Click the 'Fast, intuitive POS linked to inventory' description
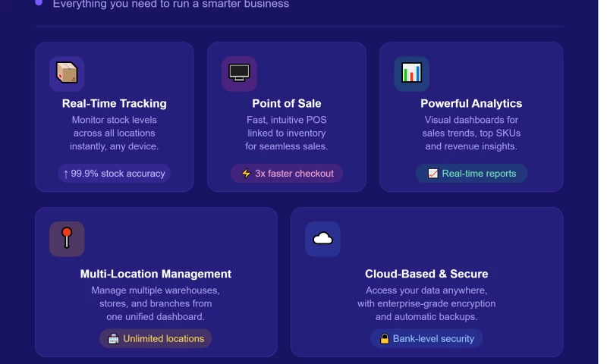607x364 pixels. [x=287, y=133]
